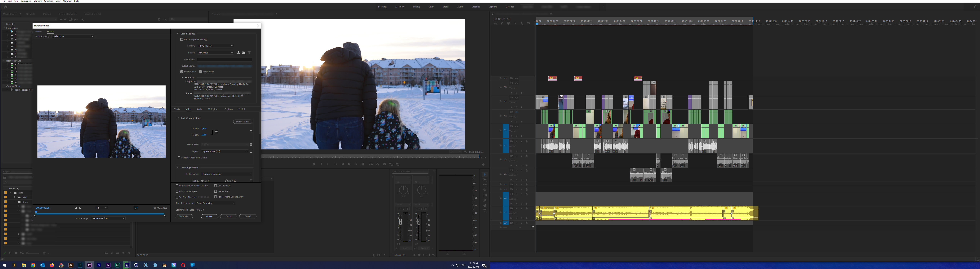
Task: Uncheck the Export Audio checkbox
Action: (x=200, y=72)
